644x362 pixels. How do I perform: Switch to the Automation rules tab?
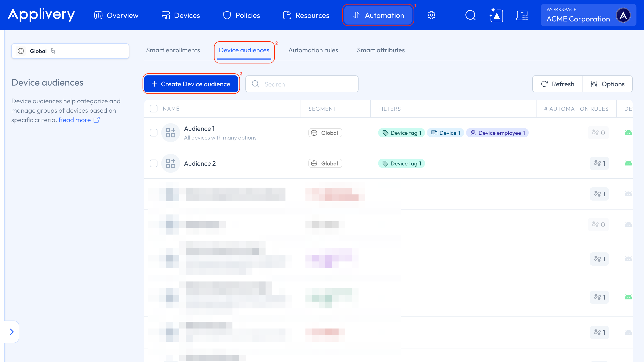click(313, 50)
